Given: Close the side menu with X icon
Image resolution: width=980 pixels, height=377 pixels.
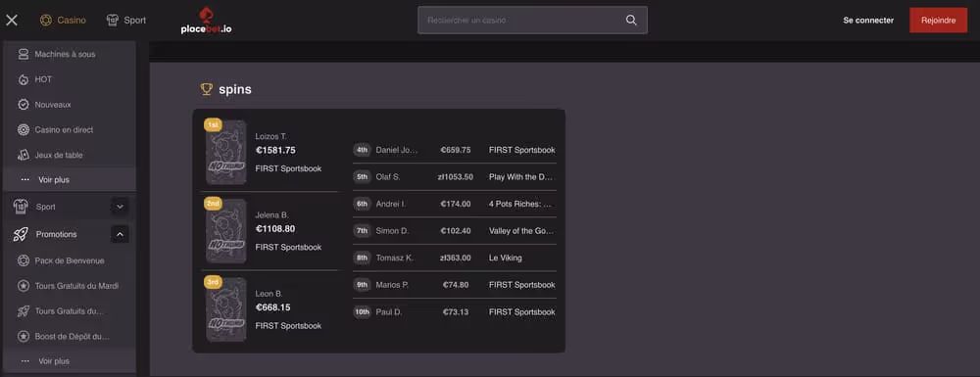Looking at the screenshot, I should click(x=12, y=20).
